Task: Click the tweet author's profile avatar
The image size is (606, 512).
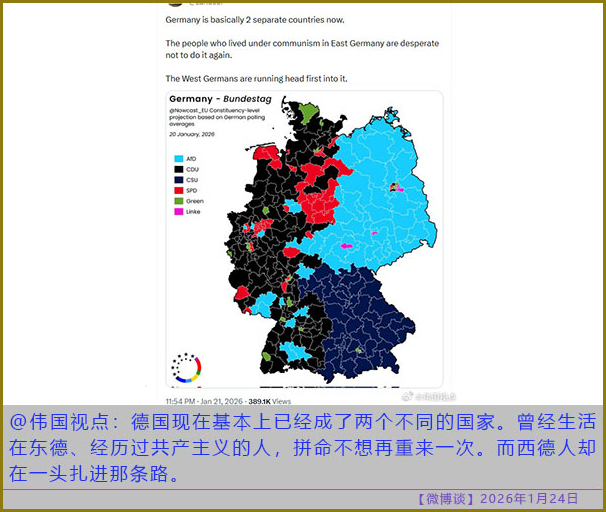Action: point(177,3)
